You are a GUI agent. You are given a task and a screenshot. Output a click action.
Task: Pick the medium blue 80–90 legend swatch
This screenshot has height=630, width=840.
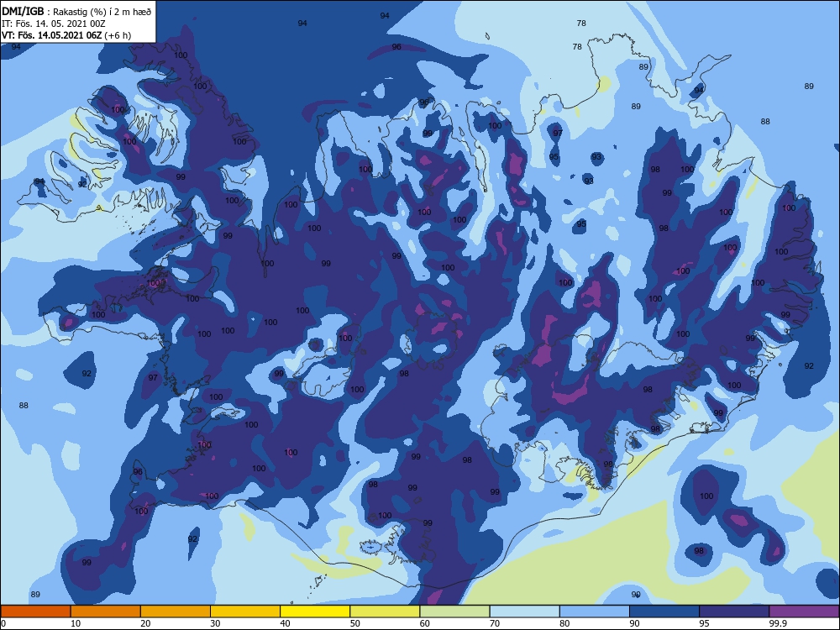(x=595, y=612)
